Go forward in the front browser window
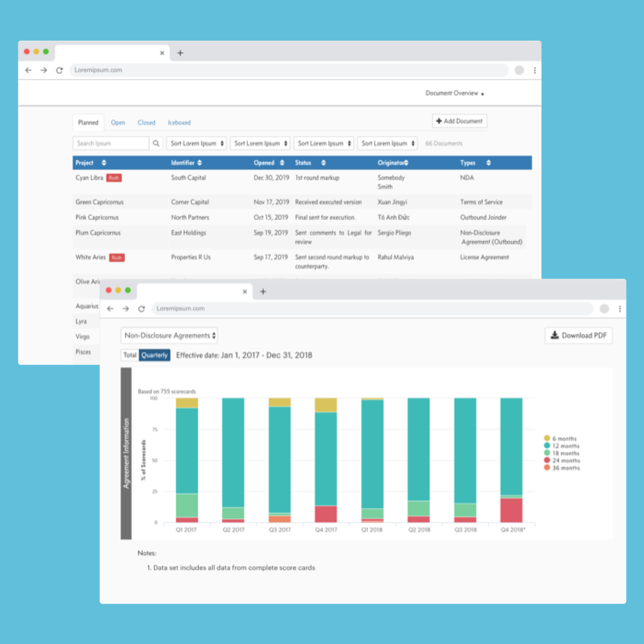Screen dimensions: 644x644 (x=126, y=309)
